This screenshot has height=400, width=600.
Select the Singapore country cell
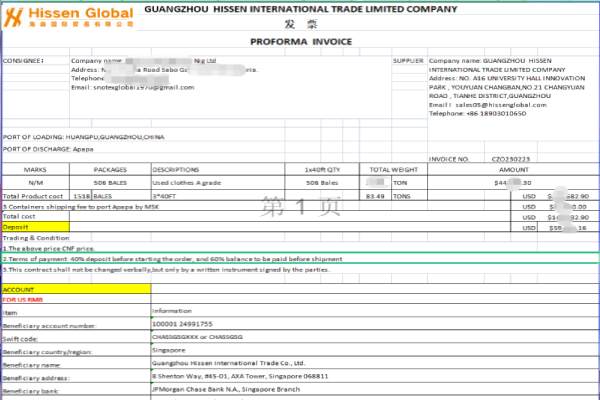(168, 350)
